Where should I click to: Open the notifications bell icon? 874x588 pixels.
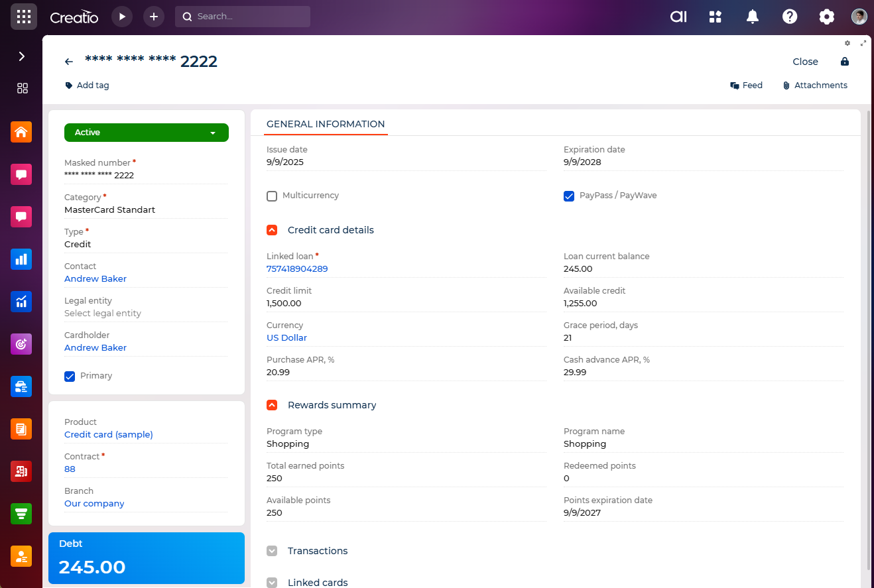(x=753, y=17)
